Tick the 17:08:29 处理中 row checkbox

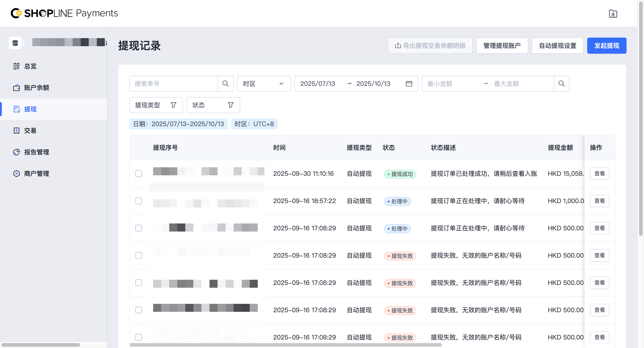coord(138,228)
